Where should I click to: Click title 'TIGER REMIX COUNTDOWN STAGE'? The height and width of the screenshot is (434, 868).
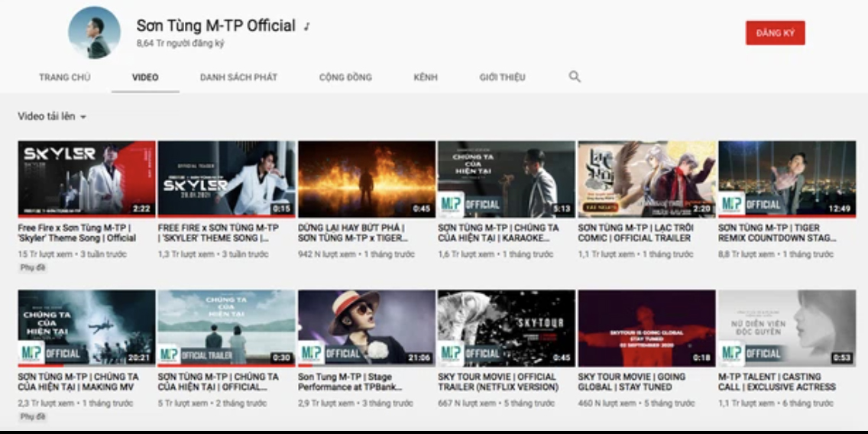pyautogui.click(x=777, y=233)
